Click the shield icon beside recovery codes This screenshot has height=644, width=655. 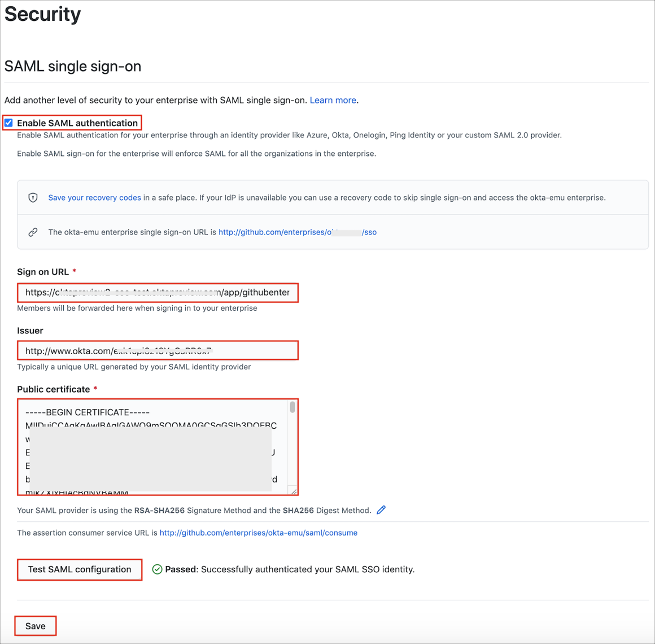click(x=33, y=198)
